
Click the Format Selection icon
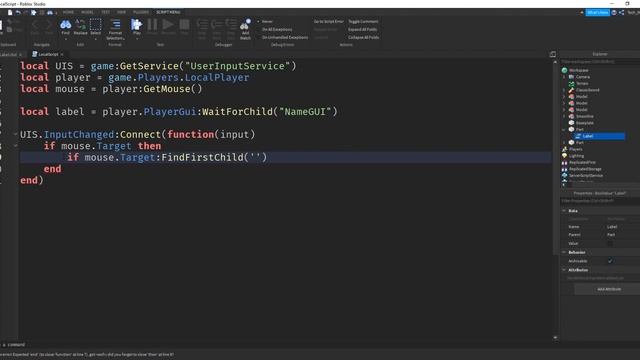pyautogui.click(x=115, y=24)
